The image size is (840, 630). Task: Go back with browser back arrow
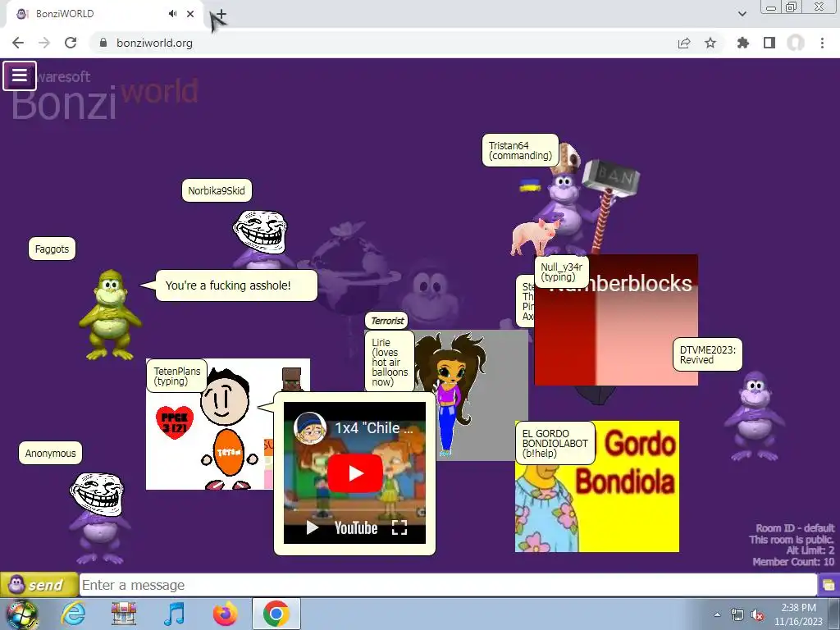pyautogui.click(x=18, y=43)
